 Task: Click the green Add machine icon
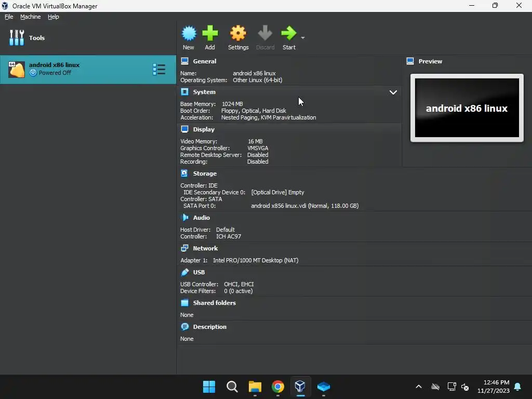210,33
